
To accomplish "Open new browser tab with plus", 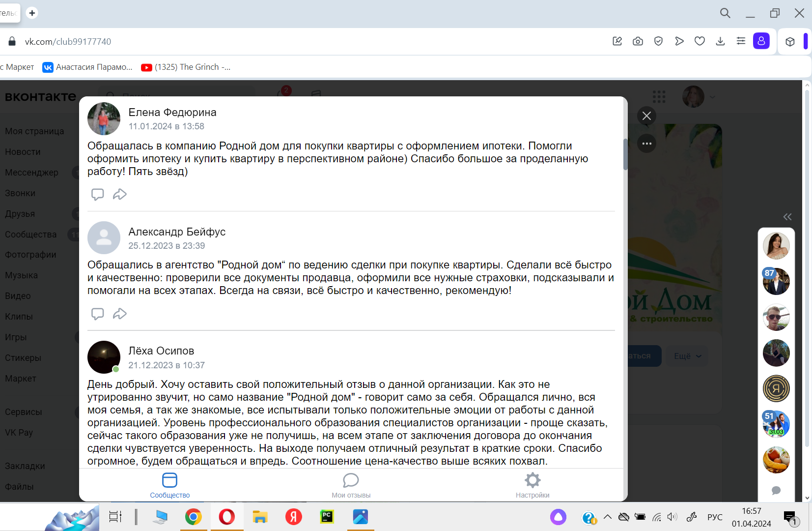I will coord(32,13).
